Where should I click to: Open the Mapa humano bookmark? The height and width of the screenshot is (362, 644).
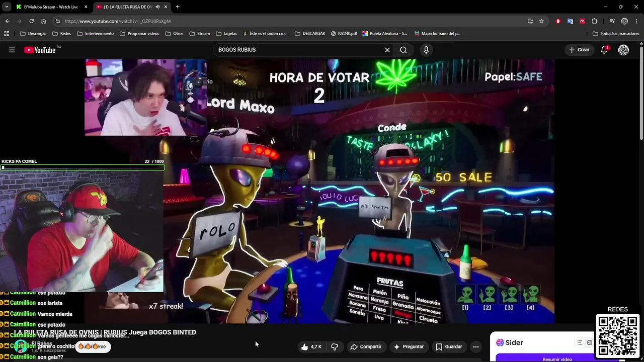click(x=437, y=34)
